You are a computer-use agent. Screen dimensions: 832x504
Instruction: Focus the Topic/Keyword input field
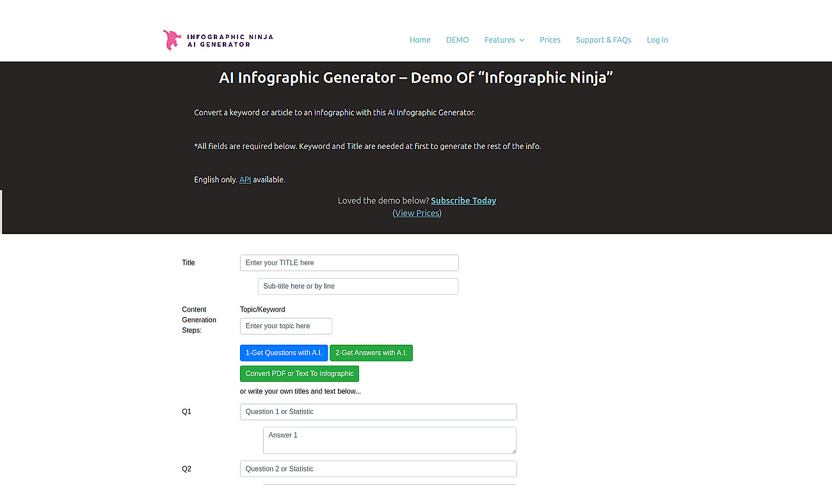pos(286,326)
